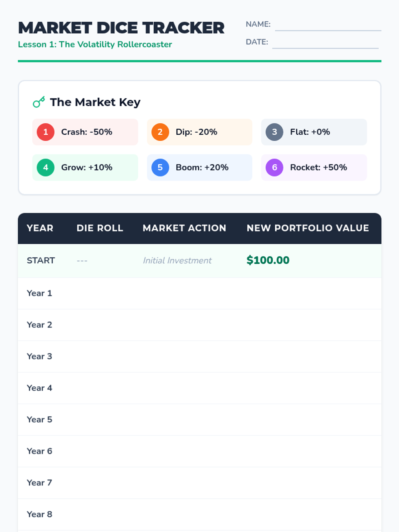Click the green number 4 Grow circle
This screenshot has width=399, height=532.
(46, 167)
